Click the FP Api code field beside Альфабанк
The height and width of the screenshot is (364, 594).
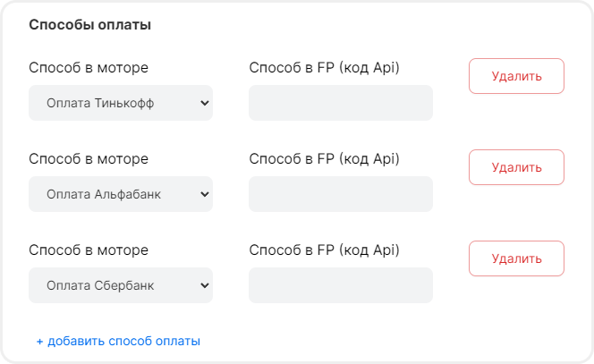[x=340, y=194]
